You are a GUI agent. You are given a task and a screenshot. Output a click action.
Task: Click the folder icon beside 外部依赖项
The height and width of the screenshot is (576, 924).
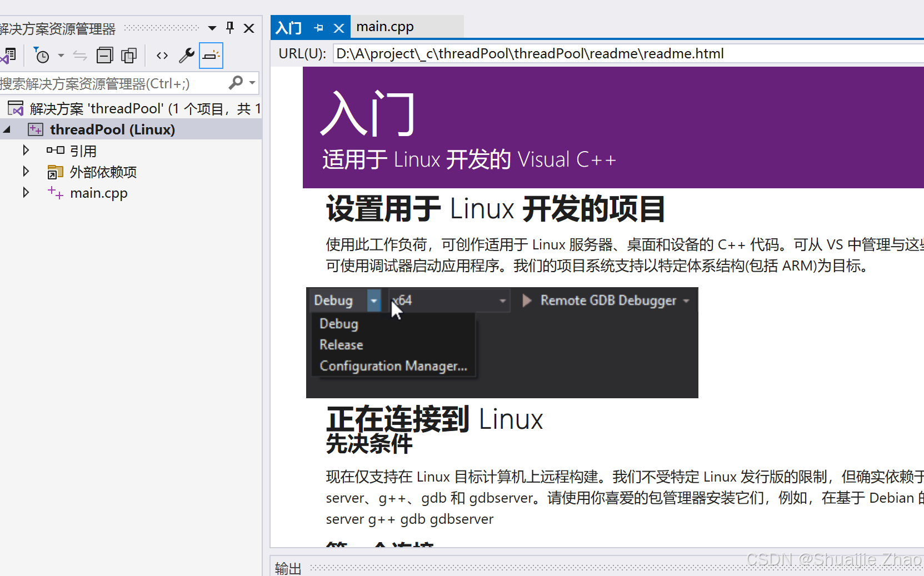55,172
